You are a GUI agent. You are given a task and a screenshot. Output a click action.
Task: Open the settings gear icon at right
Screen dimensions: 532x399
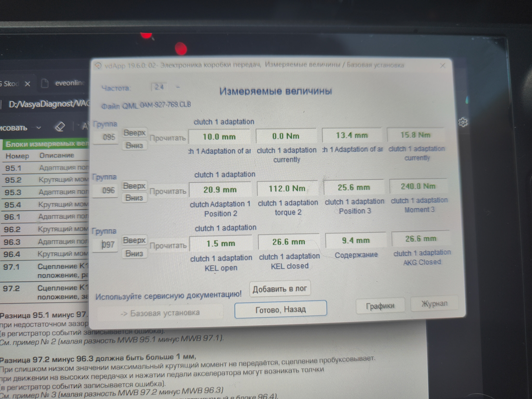(462, 122)
